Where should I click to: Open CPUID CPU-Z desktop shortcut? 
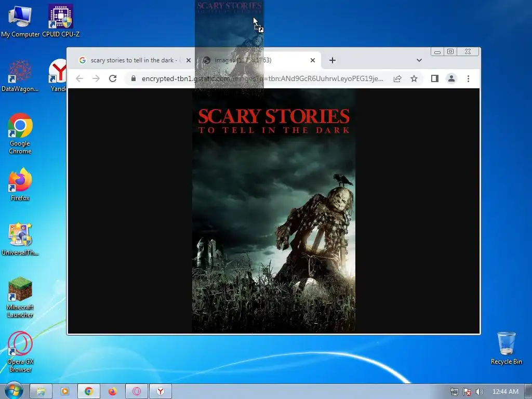click(x=61, y=20)
